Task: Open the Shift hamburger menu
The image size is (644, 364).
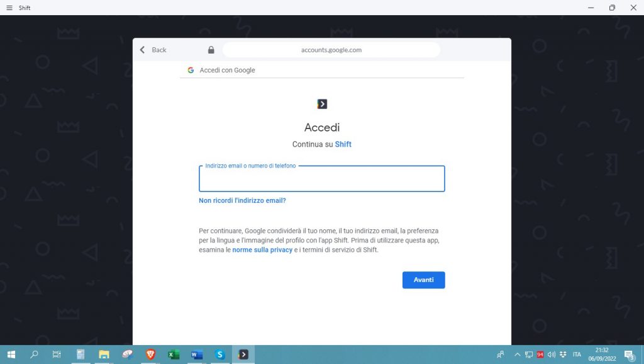Action: click(9, 8)
